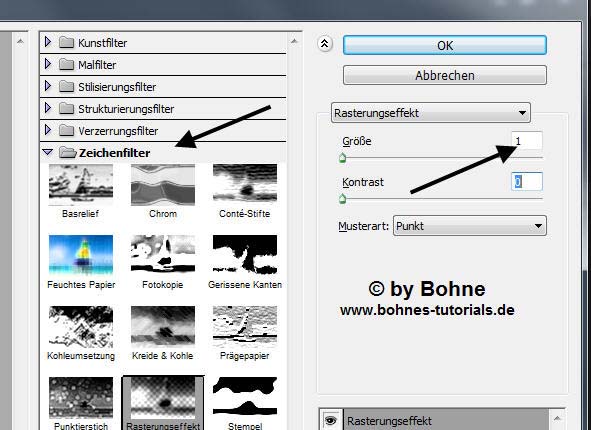Screen dimensions: 591x430
Task: Click the Größe value input field
Action: coord(527,141)
